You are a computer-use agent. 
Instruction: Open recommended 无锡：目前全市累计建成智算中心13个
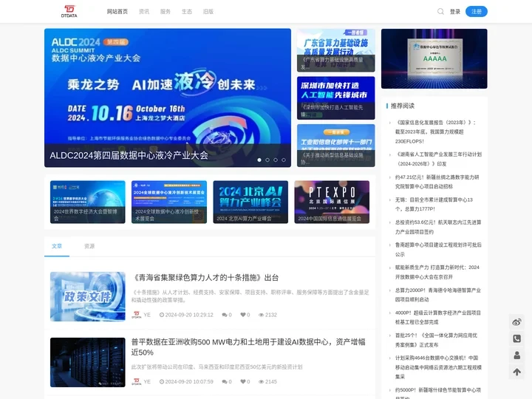pos(434,204)
